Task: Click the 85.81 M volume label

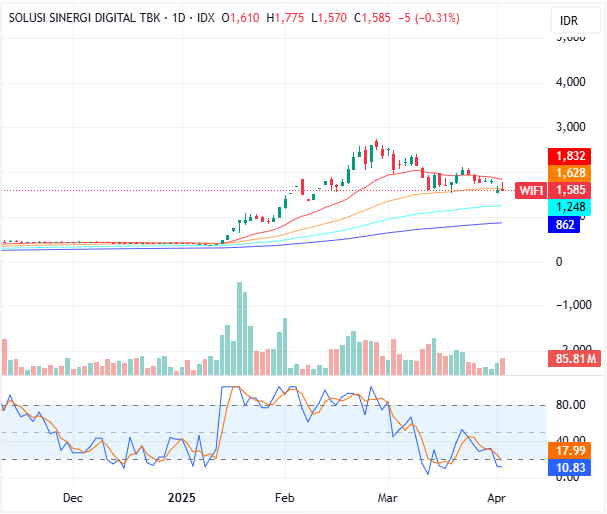Action: pyautogui.click(x=574, y=359)
